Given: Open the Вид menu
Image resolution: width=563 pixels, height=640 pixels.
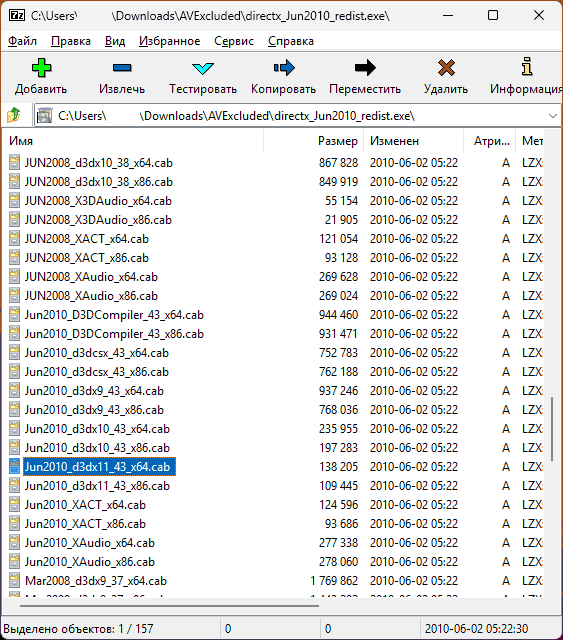Looking at the screenshot, I should 115,41.
